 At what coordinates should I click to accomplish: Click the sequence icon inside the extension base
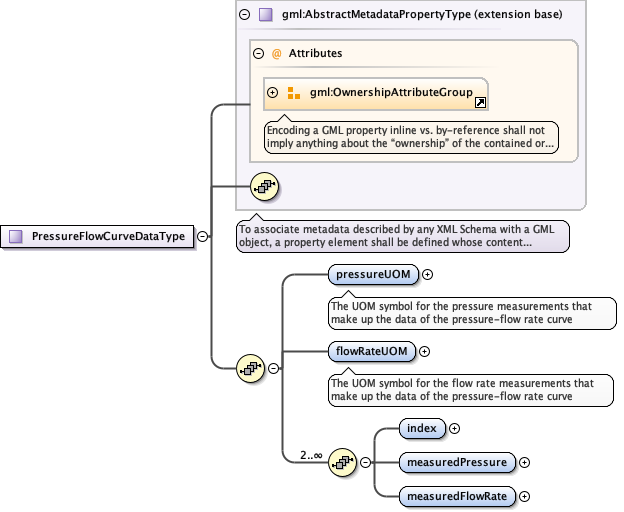coord(264,186)
